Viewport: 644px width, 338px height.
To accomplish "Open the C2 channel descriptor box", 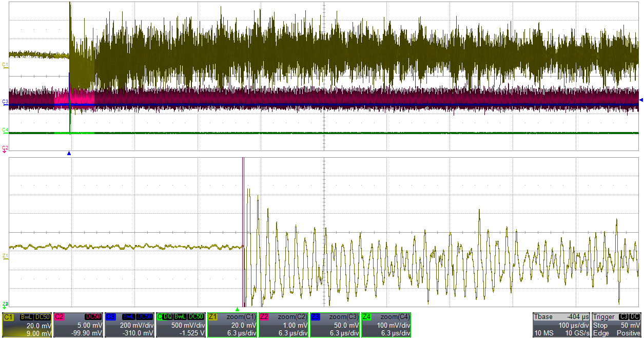I will [78, 325].
